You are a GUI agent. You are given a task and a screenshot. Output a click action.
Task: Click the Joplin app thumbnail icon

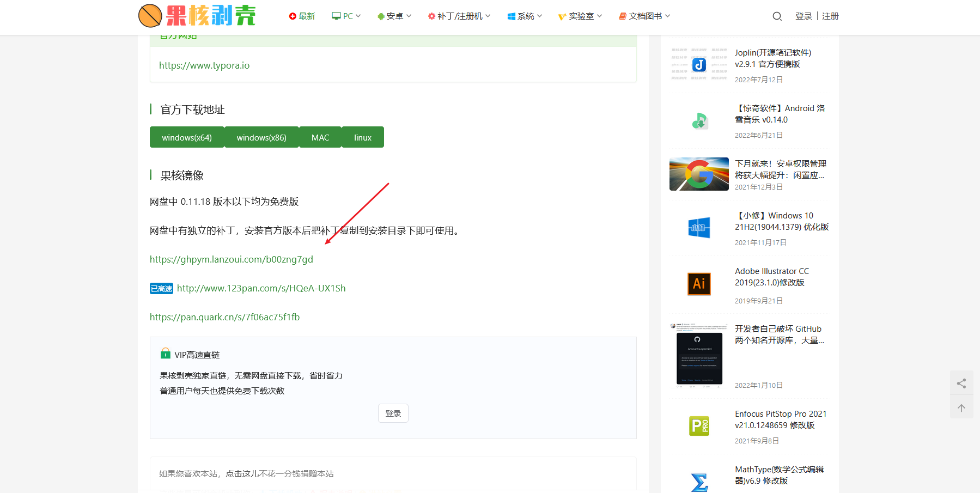tap(699, 65)
